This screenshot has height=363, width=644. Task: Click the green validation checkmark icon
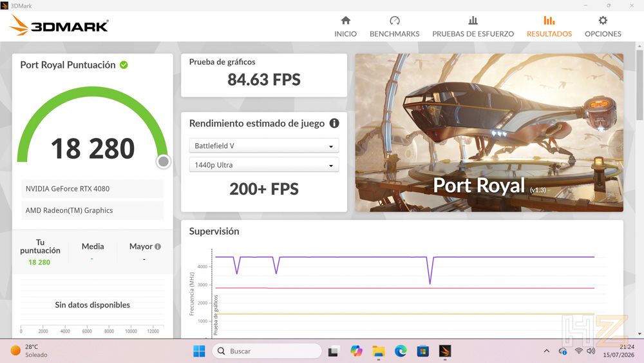[x=124, y=65]
